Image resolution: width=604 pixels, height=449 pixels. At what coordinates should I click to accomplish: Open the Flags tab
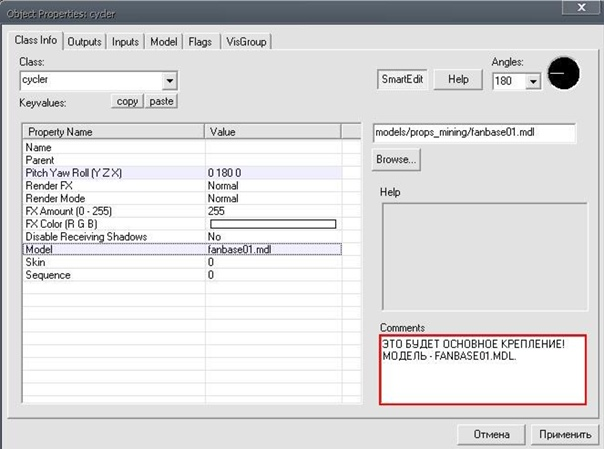200,42
